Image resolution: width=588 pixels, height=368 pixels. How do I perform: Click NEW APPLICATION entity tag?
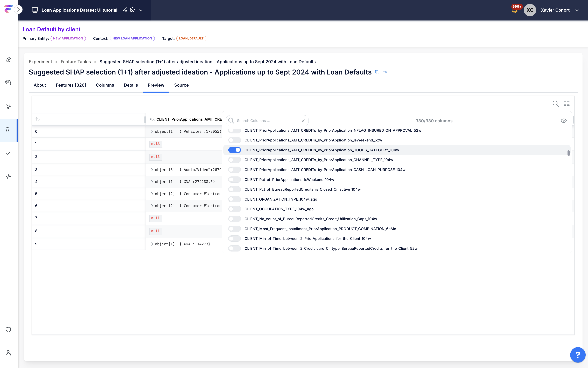click(x=68, y=38)
